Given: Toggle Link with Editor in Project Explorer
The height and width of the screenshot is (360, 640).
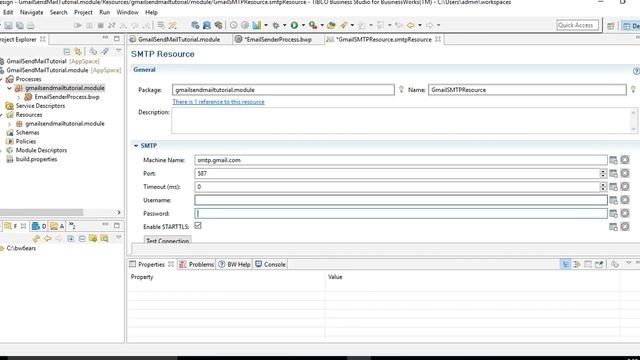Looking at the screenshot, I should pos(78,51).
